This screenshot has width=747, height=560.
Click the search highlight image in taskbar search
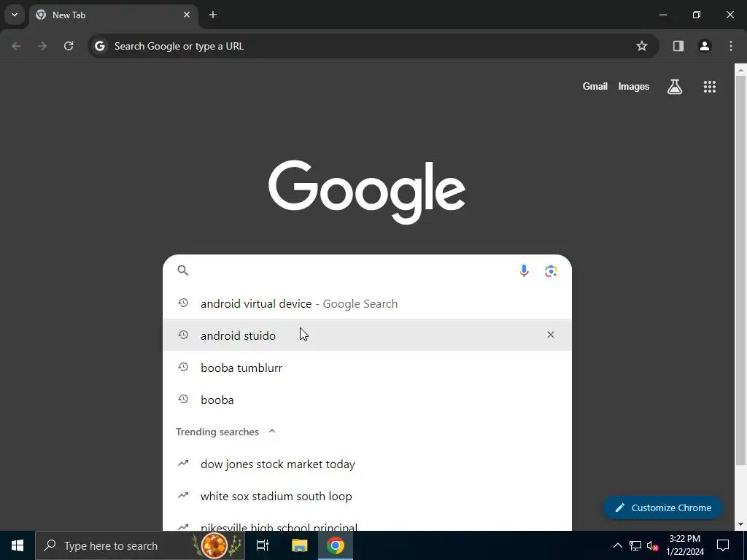click(217, 545)
